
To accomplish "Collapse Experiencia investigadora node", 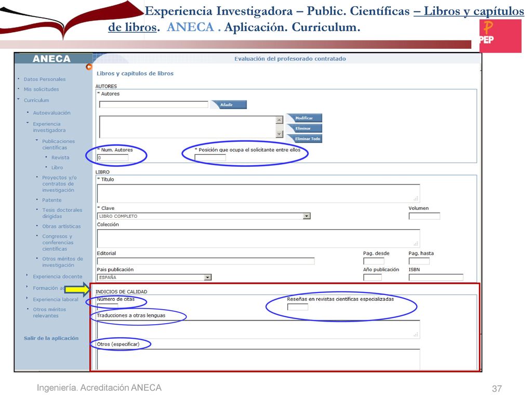I will click(x=28, y=123).
